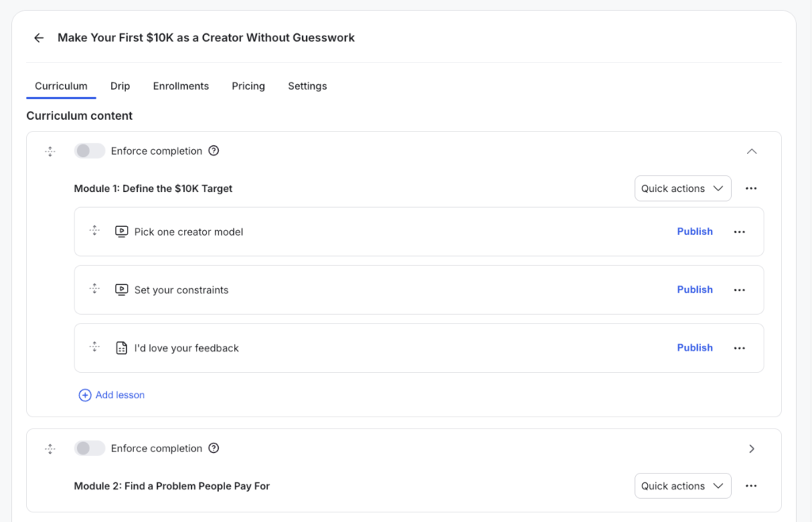812x522 pixels.
Task: Open Quick actions for Module 1
Action: tap(683, 188)
